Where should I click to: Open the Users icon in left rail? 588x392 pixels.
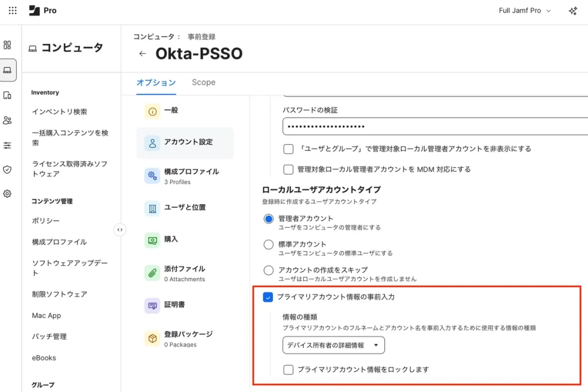pyautogui.click(x=7, y=121)
